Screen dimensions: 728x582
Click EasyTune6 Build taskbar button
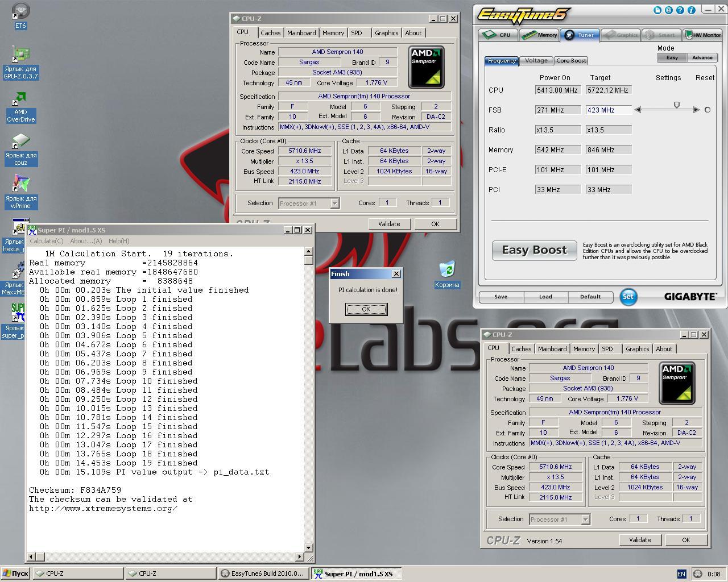click(x=264, y=573)
